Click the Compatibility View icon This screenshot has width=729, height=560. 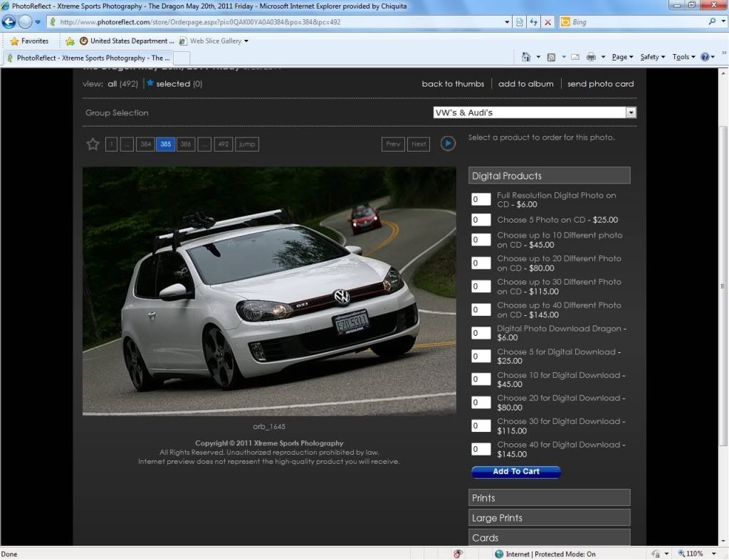click(519, 22)
